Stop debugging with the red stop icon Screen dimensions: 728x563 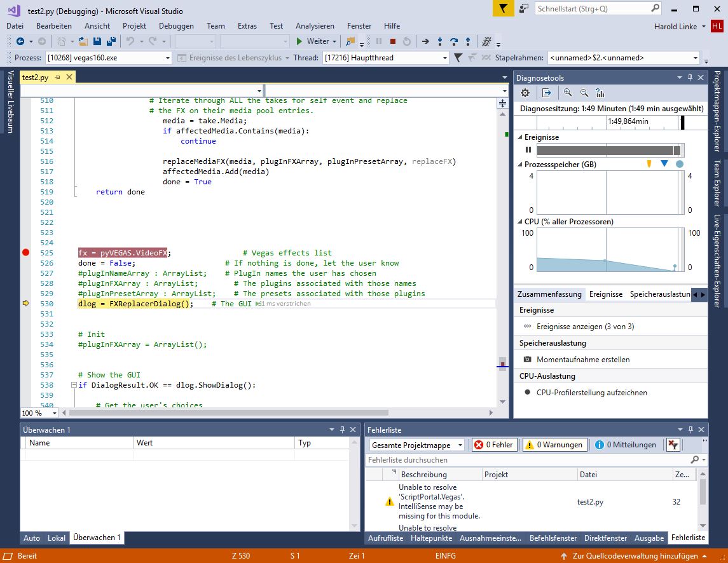pos(392,41)
